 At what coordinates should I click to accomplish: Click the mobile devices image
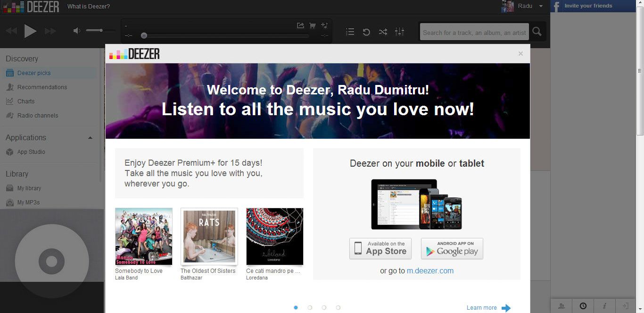click(417, 204)
